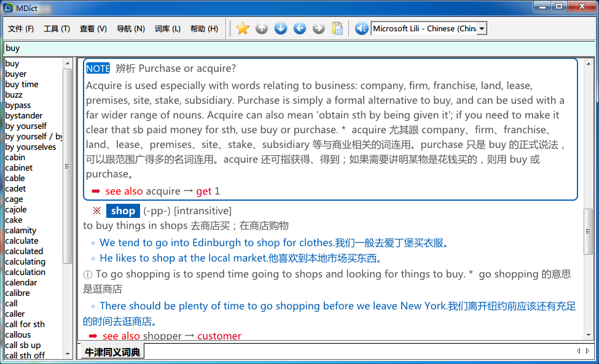
Task: Select 'cadet' in the word list
Action: pyautogui.click(x=15, y=188)
